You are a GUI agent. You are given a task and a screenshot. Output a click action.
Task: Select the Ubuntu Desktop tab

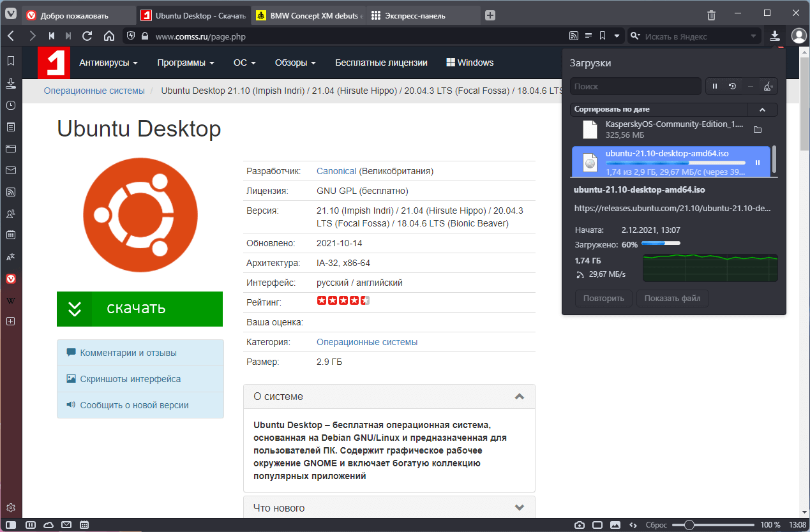[193, 15]
